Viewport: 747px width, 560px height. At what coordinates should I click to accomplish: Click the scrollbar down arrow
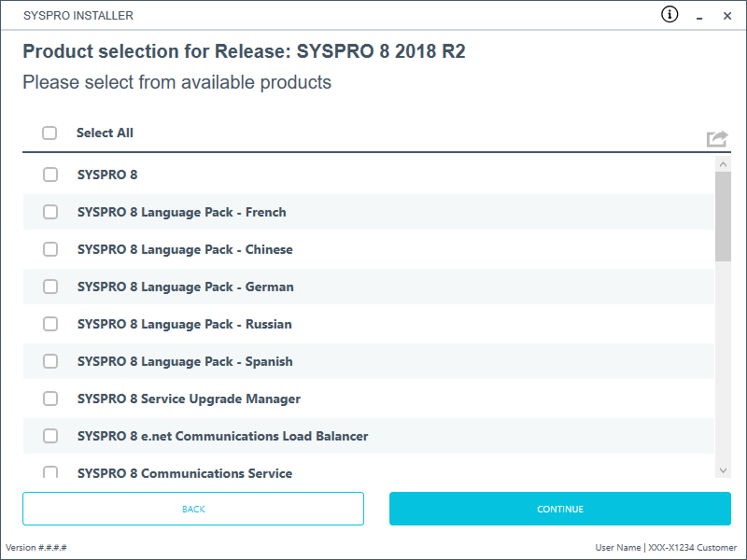pos(723,470)
